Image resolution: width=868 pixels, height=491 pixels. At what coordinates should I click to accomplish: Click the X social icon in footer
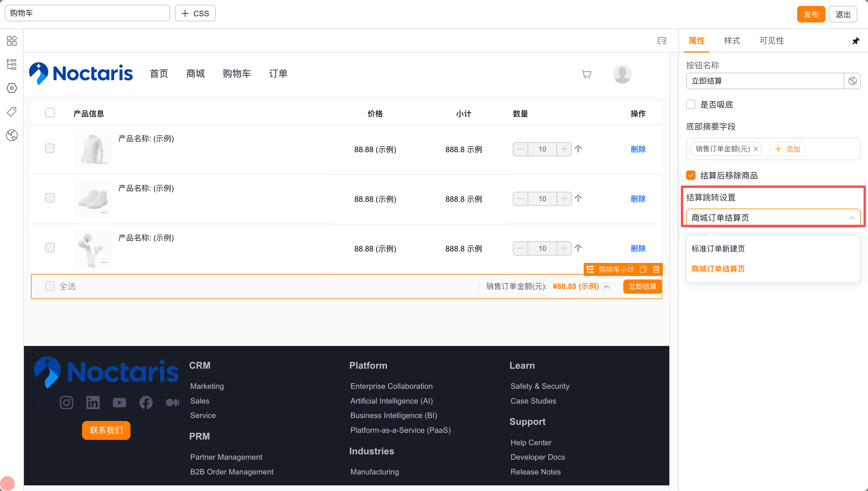[x=40, y=403]
